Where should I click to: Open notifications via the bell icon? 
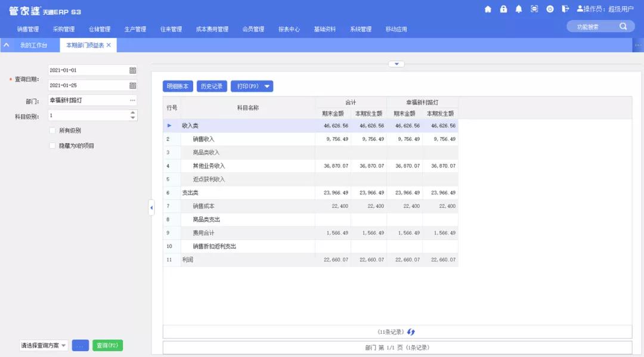pyautogui.click(x=519, y=9)
